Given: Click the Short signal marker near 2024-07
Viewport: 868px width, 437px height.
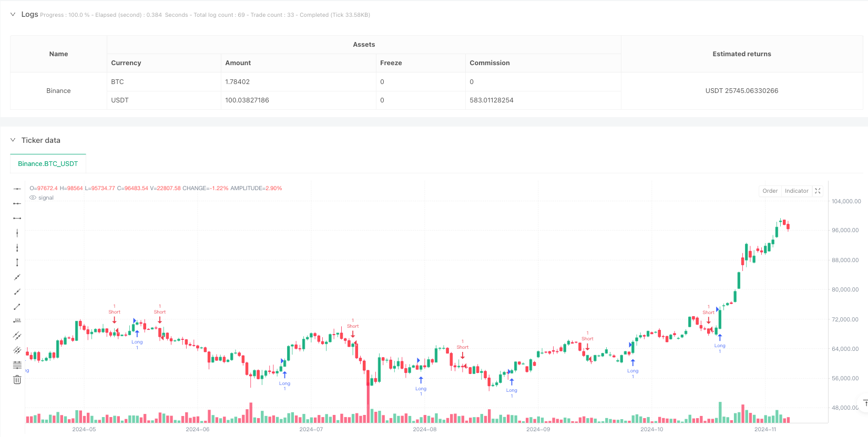Looking at the screenshot, I should point(353,329).
